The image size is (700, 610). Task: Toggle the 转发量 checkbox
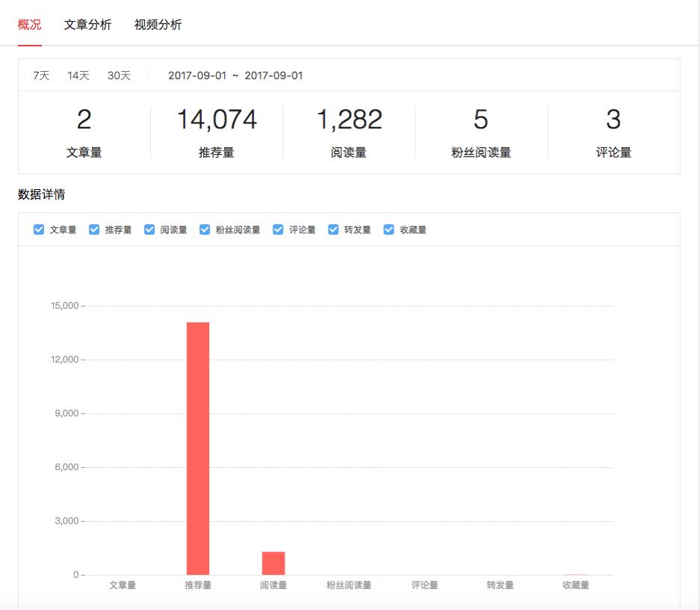(x=332, y=229)
